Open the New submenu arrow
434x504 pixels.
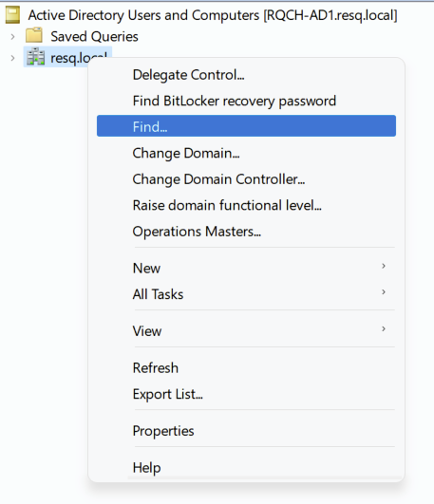pyautogui.click(x=384, y=266)
